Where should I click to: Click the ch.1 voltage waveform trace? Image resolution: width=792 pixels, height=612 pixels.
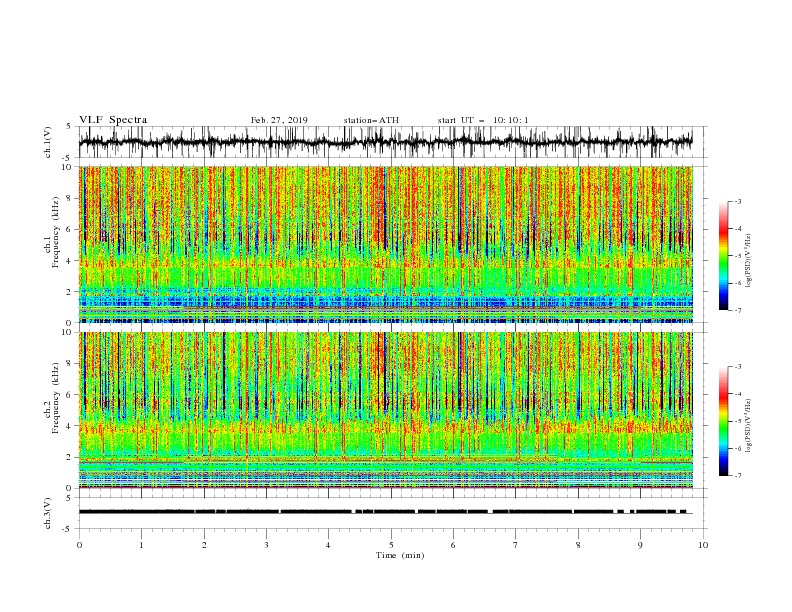[385, 142]
